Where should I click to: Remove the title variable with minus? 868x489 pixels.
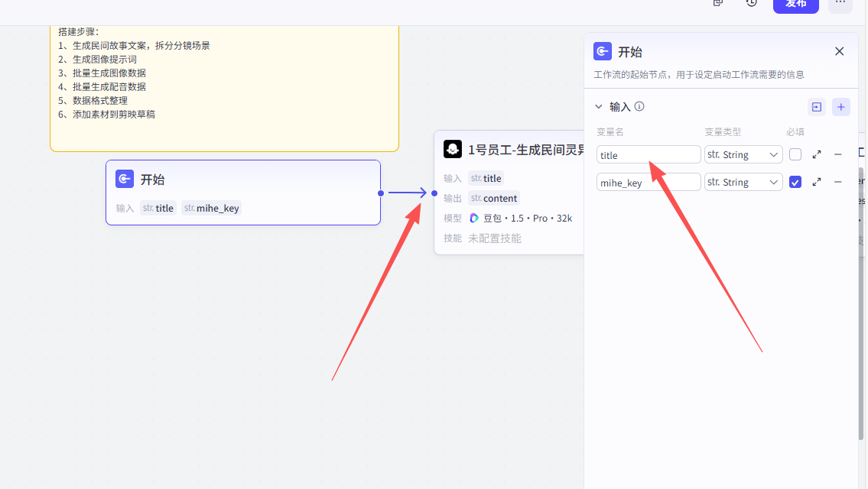pyautogui.click(x=838, y=154)
